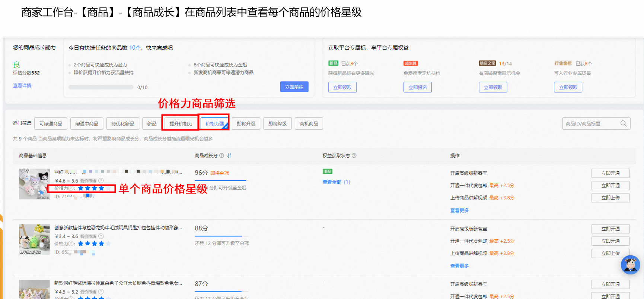Screen dimensions: 644x299
Task: Select the 即将升级 filter tab
Action: click(246, 123)
